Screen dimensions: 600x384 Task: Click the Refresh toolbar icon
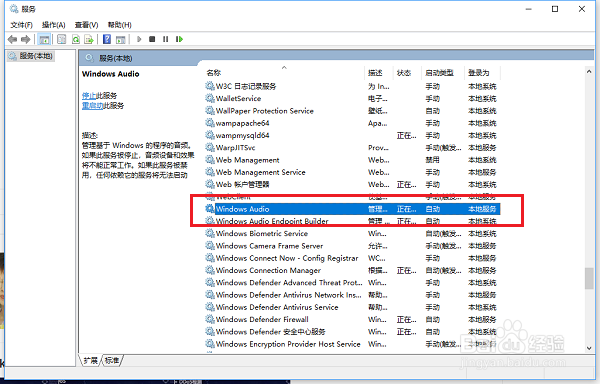pyautogui.click(x=76, y=39)
